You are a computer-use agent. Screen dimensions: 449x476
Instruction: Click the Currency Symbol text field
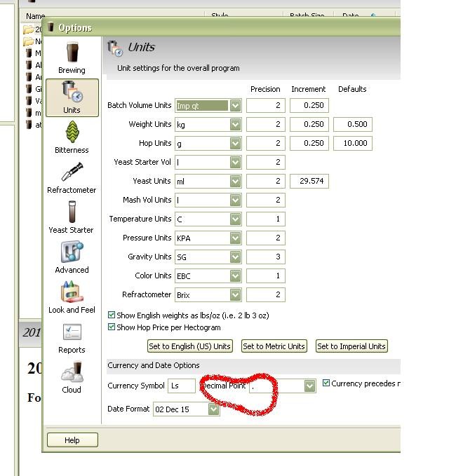coord(182,386)
